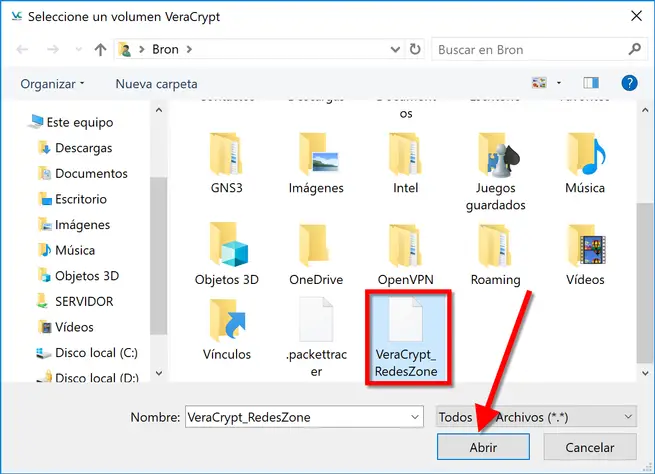The height and width of the screenshot is (474, 655).
Task: Expand the Nombre filename dropdown
Action: point(414,417)
